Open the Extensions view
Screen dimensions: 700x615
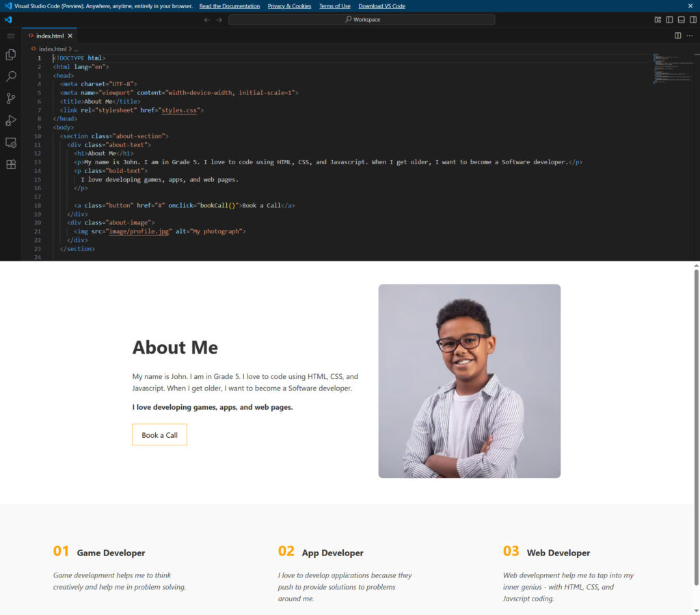[x=10, y=164]
